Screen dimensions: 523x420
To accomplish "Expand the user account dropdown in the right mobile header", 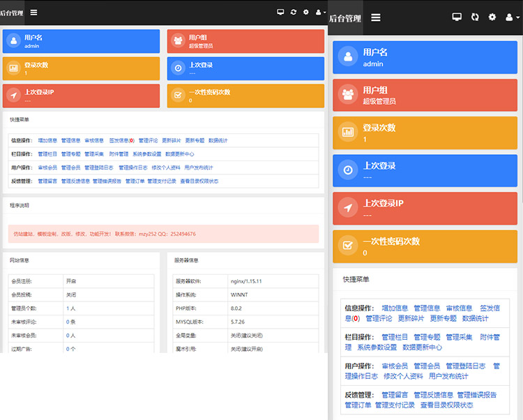I will [513, 17].
